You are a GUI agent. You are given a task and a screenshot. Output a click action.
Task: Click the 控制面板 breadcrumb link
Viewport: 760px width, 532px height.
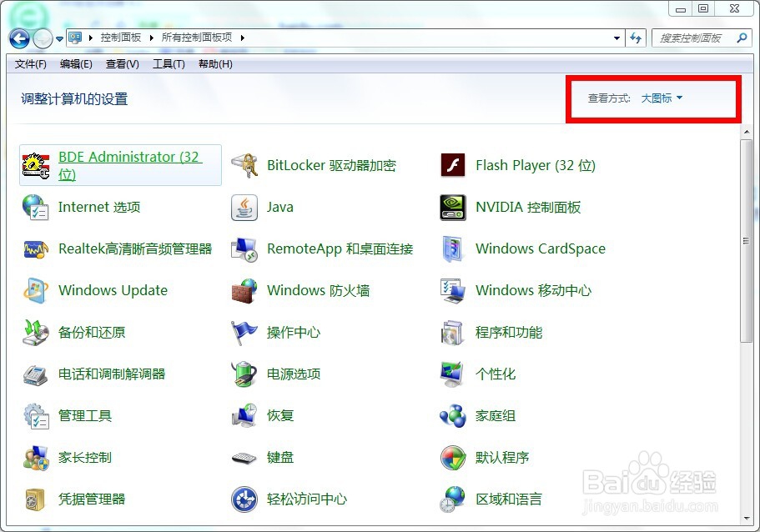pyautogui.click(x=121, y=38)
